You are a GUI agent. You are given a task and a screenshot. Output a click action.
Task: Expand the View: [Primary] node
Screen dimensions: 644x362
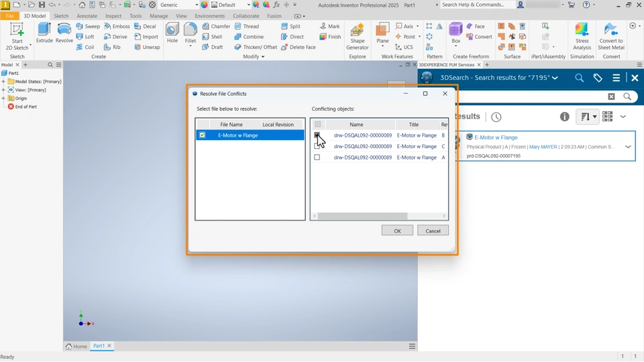pos(3,90)
